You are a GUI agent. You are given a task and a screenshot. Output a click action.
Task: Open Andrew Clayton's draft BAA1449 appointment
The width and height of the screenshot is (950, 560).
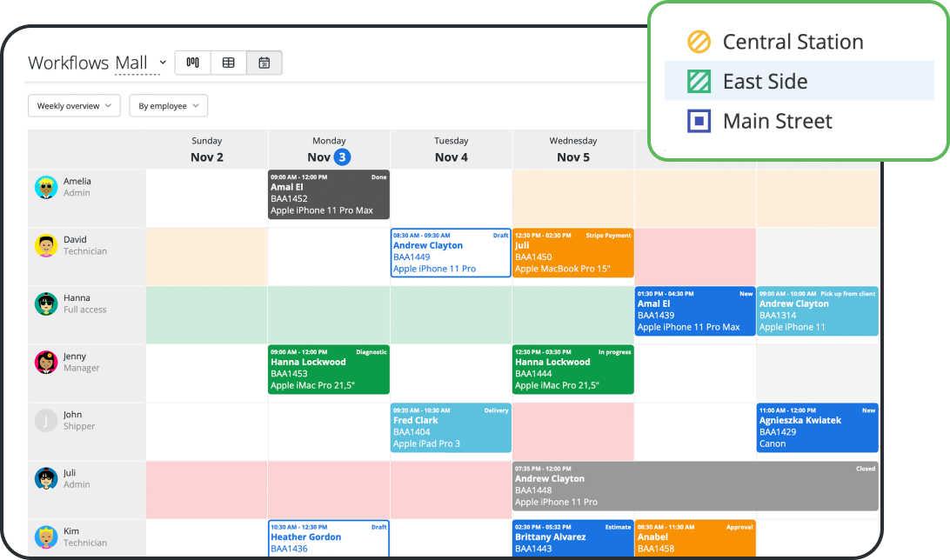coord(451,253)
